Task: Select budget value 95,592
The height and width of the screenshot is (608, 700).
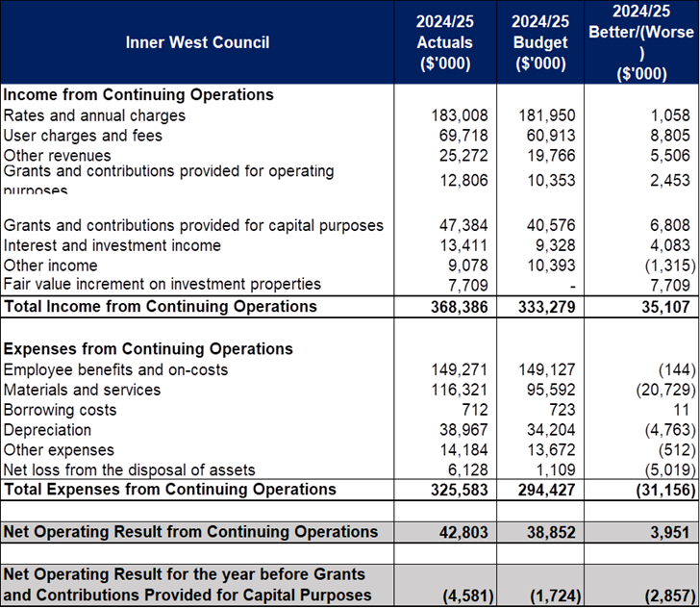Action: 551,390
